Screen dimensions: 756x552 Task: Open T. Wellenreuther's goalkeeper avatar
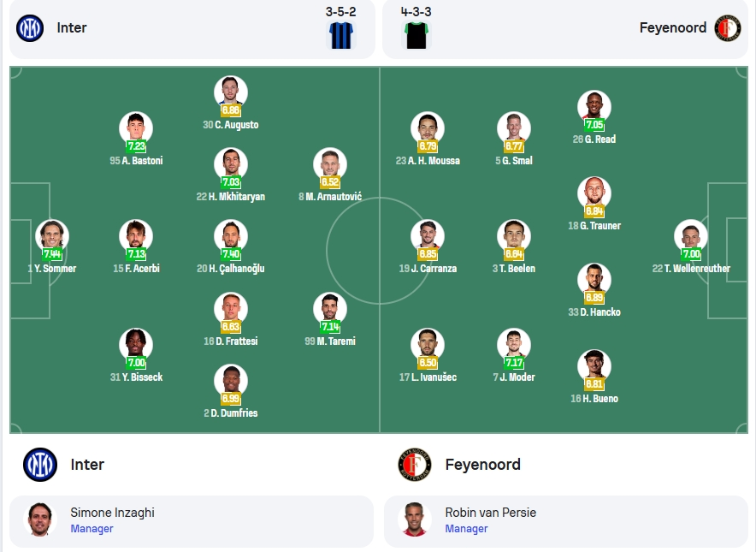point(691,236)
